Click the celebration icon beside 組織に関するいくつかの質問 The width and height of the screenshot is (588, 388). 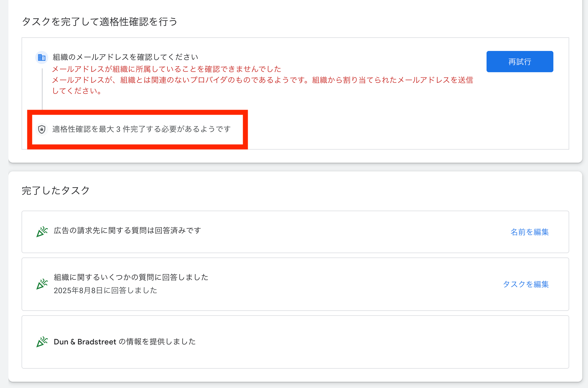tap(42, 284)
